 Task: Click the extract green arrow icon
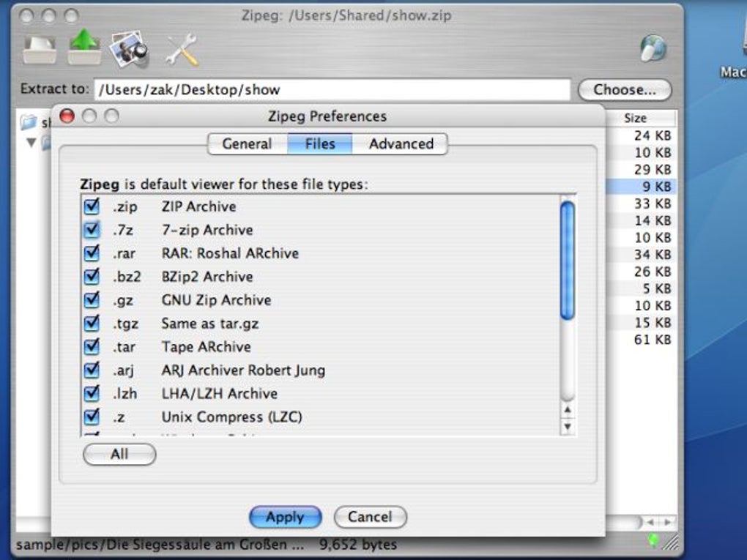pyautogui.click(x=84, y=47)
